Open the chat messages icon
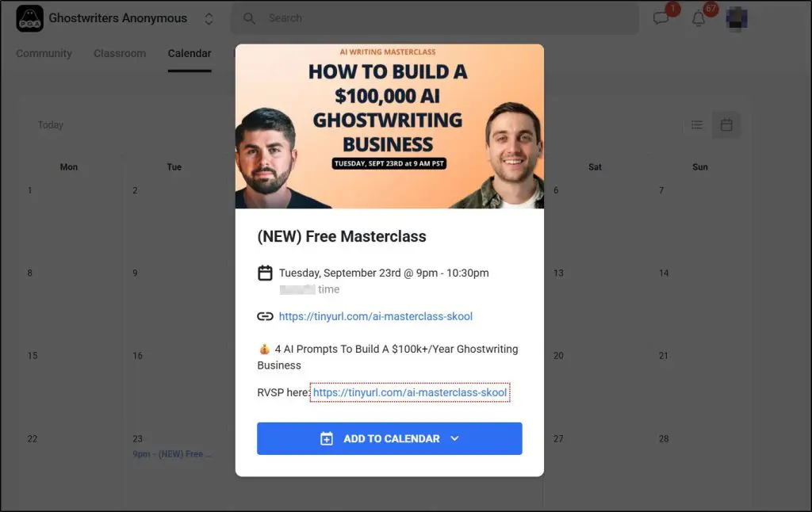This screenshot has width=812, height=512. pyautogui.click(x=661, y=19)
